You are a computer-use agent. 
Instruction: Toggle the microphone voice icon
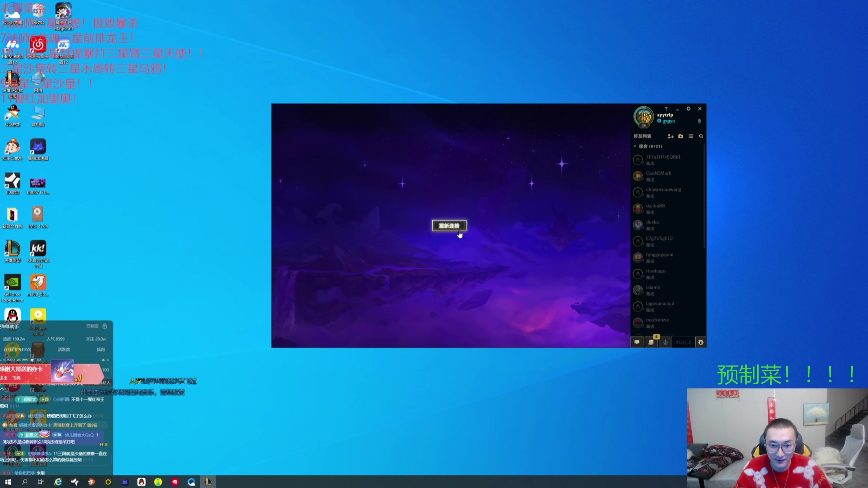click(666, 342)
